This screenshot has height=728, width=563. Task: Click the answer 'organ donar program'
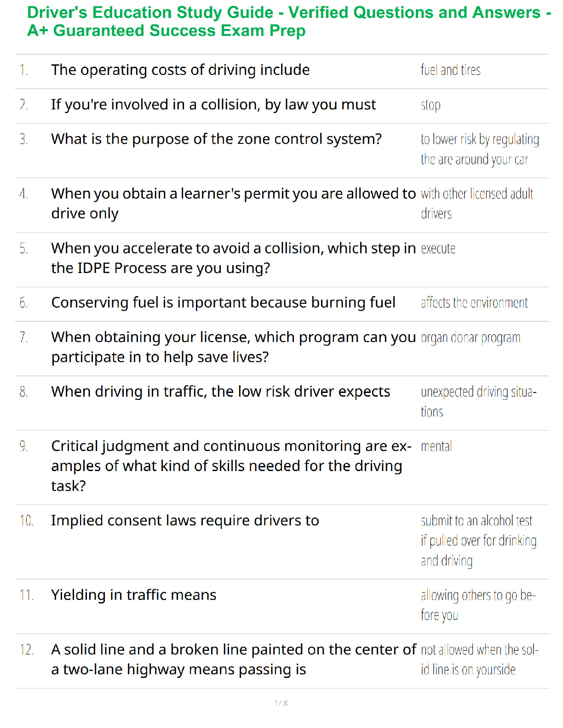pos(471,338)
